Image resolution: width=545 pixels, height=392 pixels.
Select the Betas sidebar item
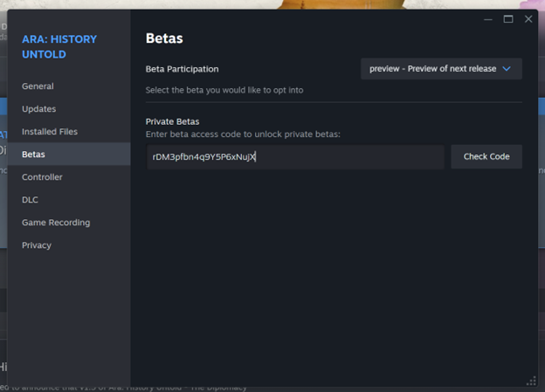pos(33,155)
